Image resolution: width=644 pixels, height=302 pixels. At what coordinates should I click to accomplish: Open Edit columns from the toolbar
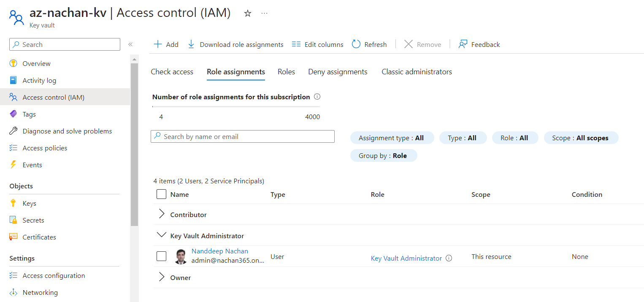(318, 44)
